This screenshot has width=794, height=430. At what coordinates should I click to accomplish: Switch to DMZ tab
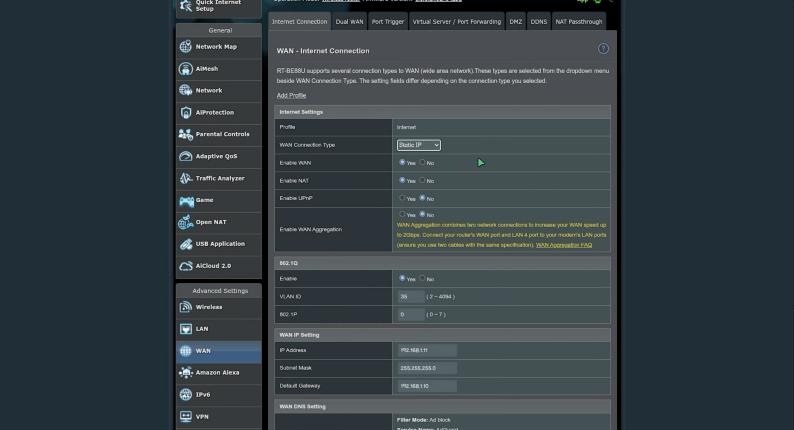515,22
